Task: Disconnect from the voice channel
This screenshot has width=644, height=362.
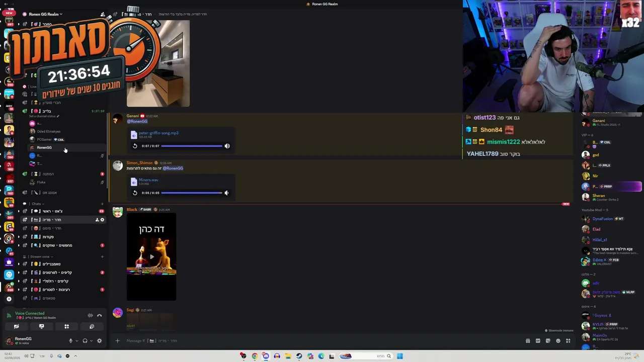Action: pyautogui.click(x=99, y=315)
